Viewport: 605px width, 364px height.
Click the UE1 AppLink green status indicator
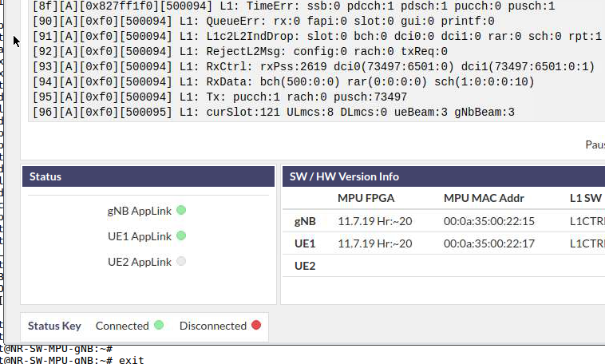coord(181,235)
